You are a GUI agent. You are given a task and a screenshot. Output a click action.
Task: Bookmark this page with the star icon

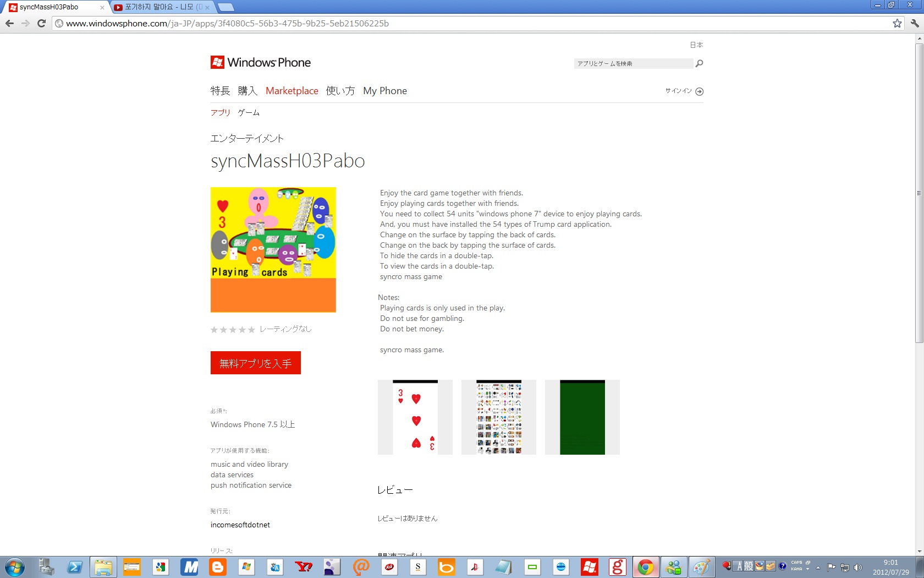click(x=897, y=23)
